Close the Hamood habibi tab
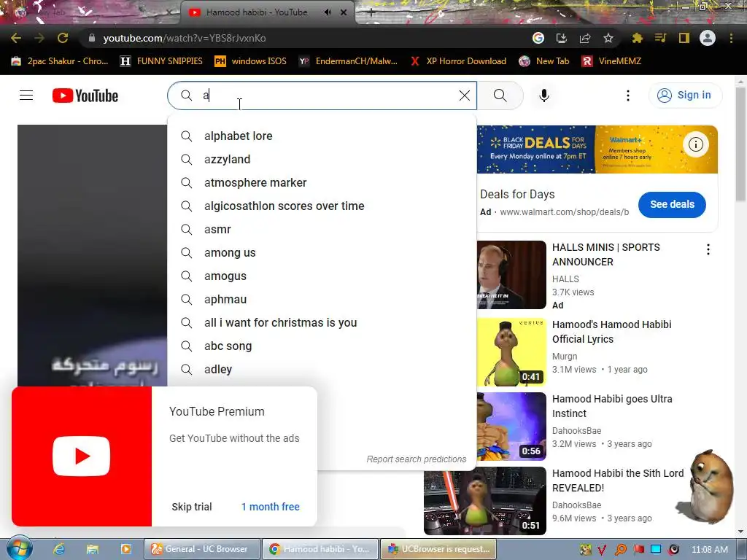 [x=344, y=12]
